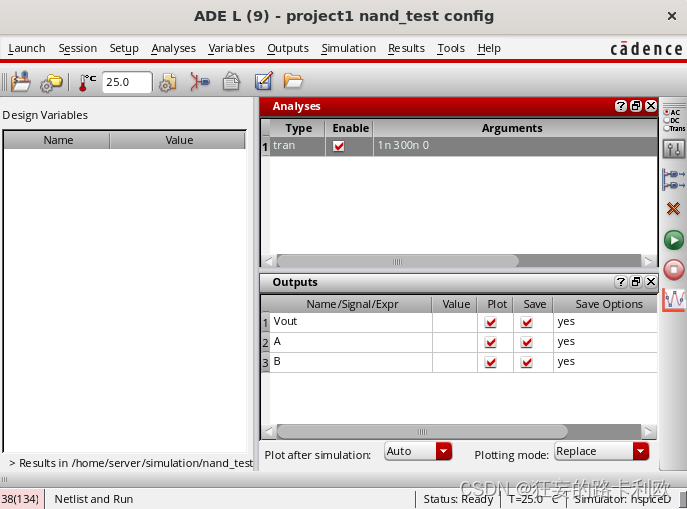Toggle the Save checkbox for output B
Viewport: 687px width, 509px height.
tap(527, 363)
